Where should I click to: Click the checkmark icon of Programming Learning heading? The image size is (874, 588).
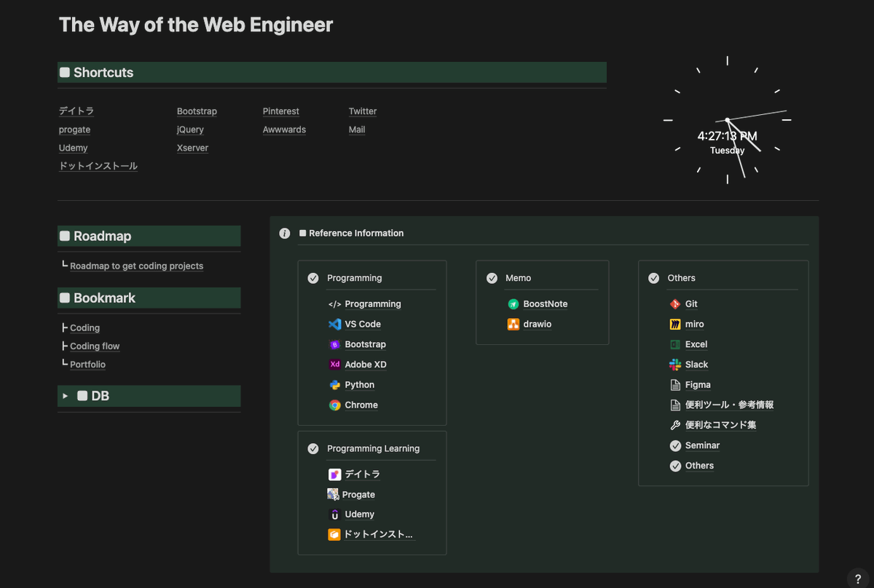313,449
